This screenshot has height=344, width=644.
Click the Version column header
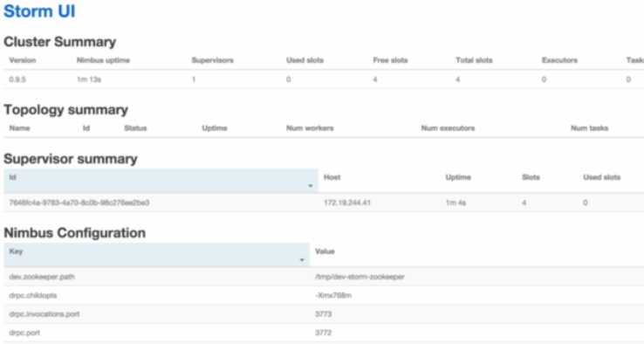(x=23, y=60)
